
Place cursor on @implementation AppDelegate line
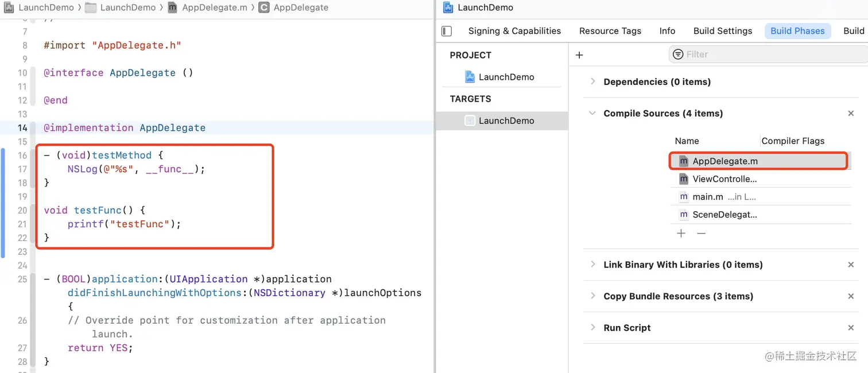click(125, 127)
